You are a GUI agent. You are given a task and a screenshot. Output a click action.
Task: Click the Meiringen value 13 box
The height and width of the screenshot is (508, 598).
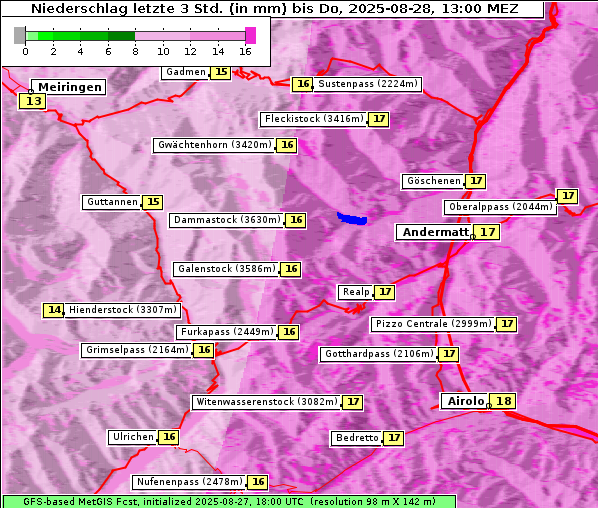pos(32,101)
